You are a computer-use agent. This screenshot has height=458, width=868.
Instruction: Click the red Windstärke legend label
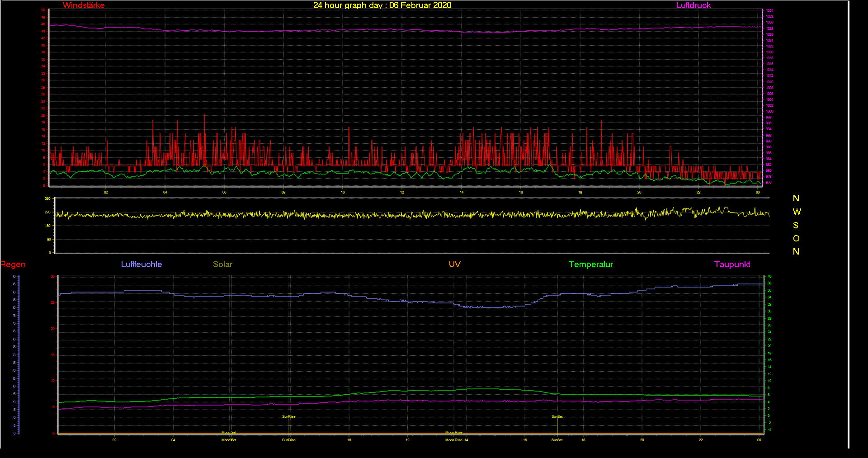point(84,5)
